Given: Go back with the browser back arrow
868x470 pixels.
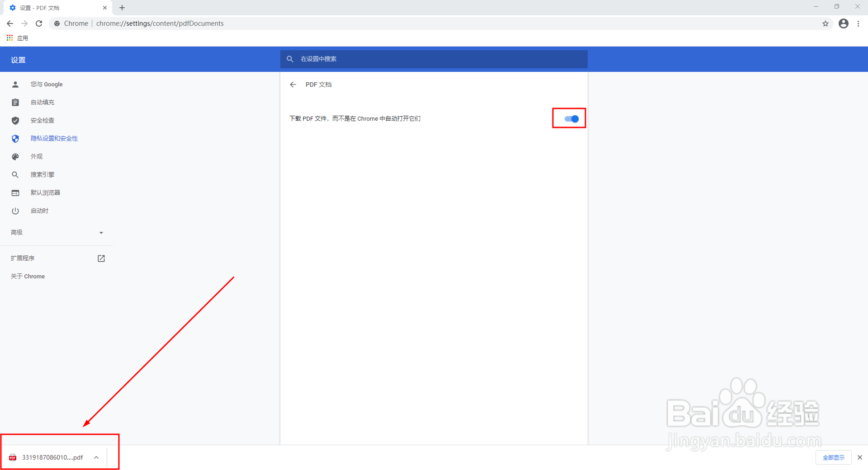Looking at the screenshot, I should pos(10,23).
